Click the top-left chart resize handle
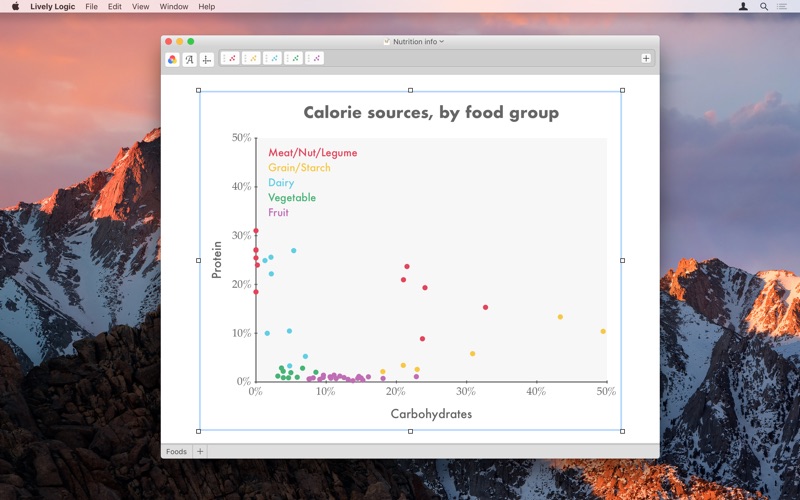 click(198, 90)
